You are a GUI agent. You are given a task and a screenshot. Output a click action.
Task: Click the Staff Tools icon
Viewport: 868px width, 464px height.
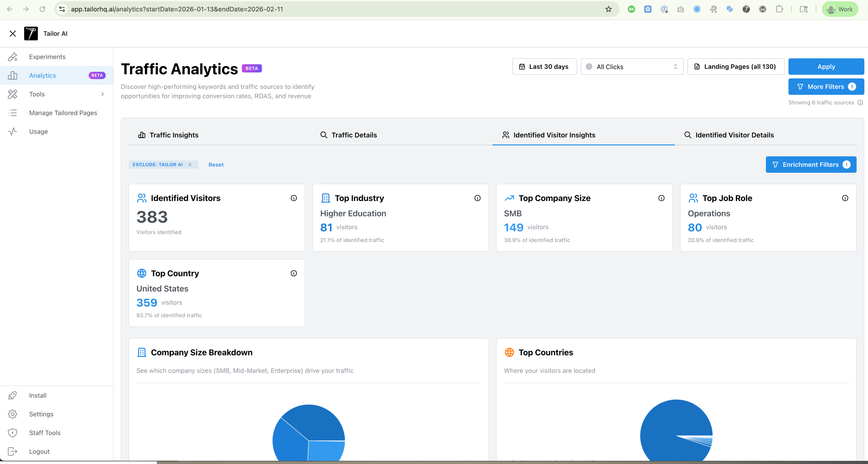[13, 433]
